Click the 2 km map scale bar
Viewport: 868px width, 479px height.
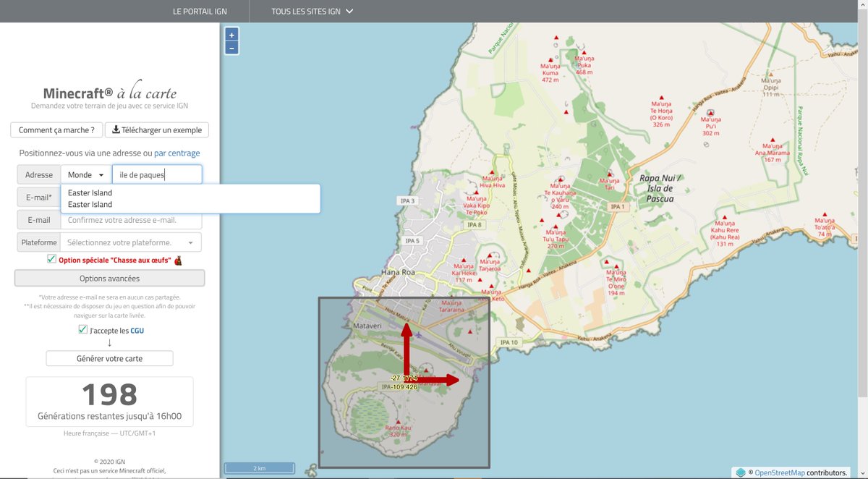(x=259, y=468)
